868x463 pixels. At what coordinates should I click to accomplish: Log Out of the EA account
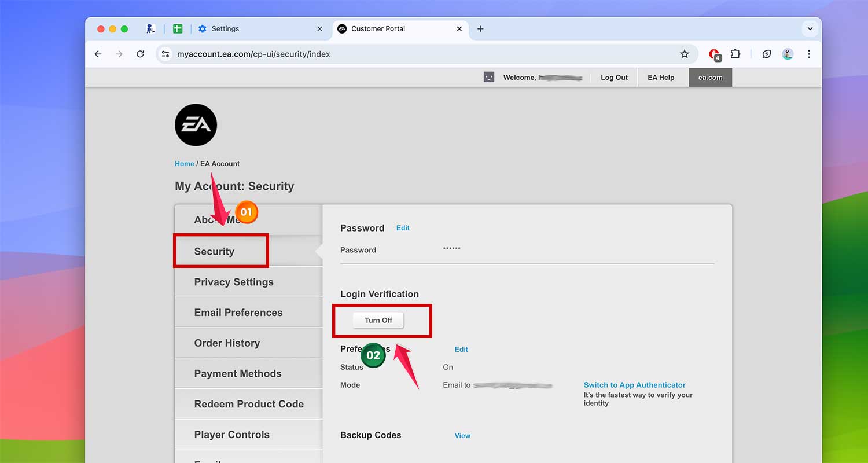click(613, 77)
